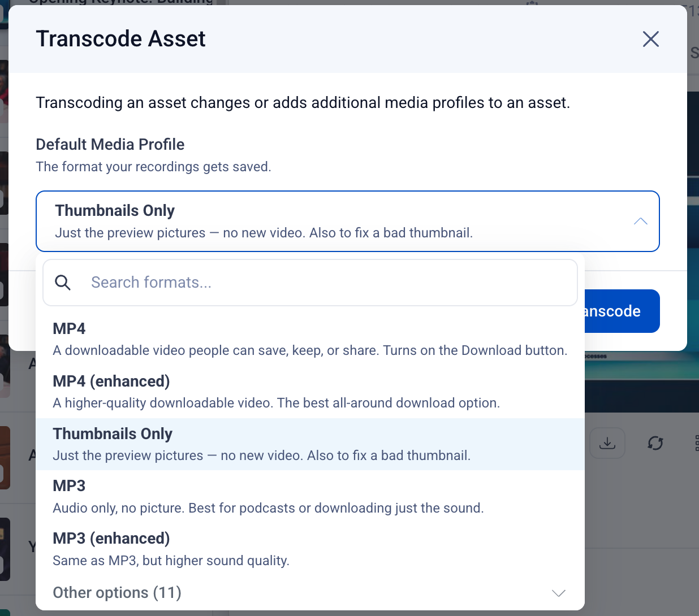Select the MP3 audio-only option
This screenshot has height=616, width=699.
(x=310, y=497)
